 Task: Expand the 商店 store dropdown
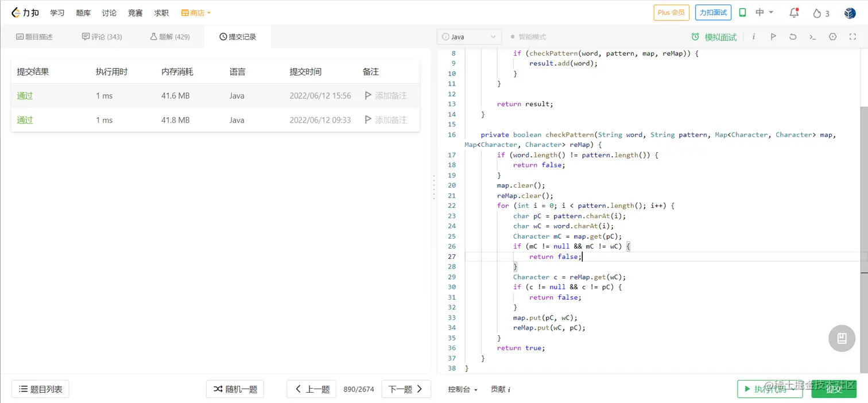pyautogui.click(x=196, y=13)
